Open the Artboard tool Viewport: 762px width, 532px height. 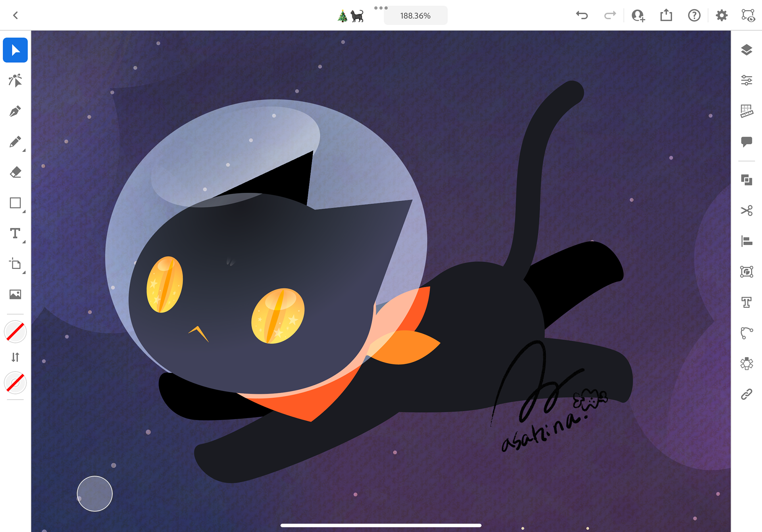(x=15, y=264)
